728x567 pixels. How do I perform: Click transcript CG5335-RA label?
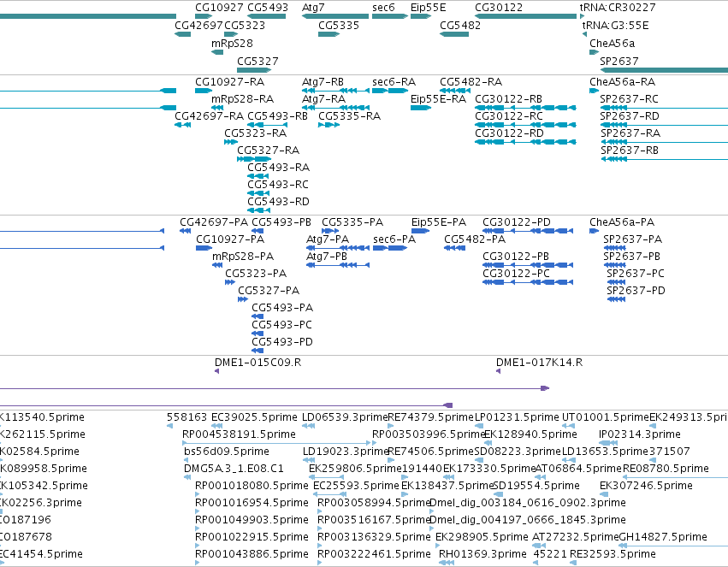(x=349, y=116)
